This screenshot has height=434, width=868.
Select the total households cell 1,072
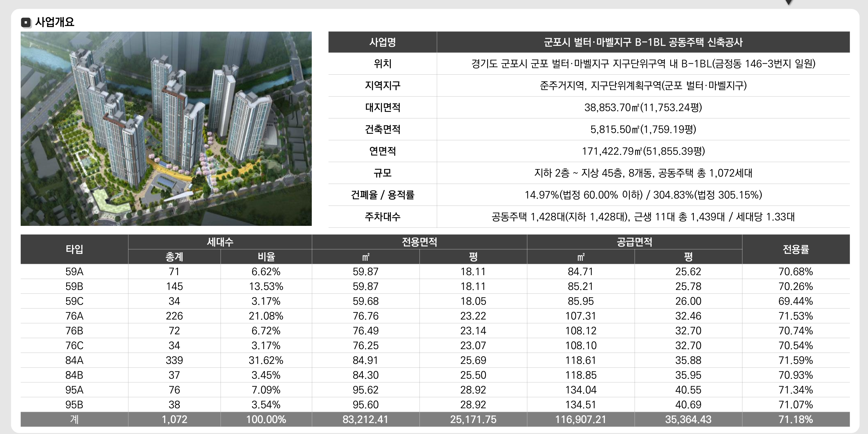[174, 420]
